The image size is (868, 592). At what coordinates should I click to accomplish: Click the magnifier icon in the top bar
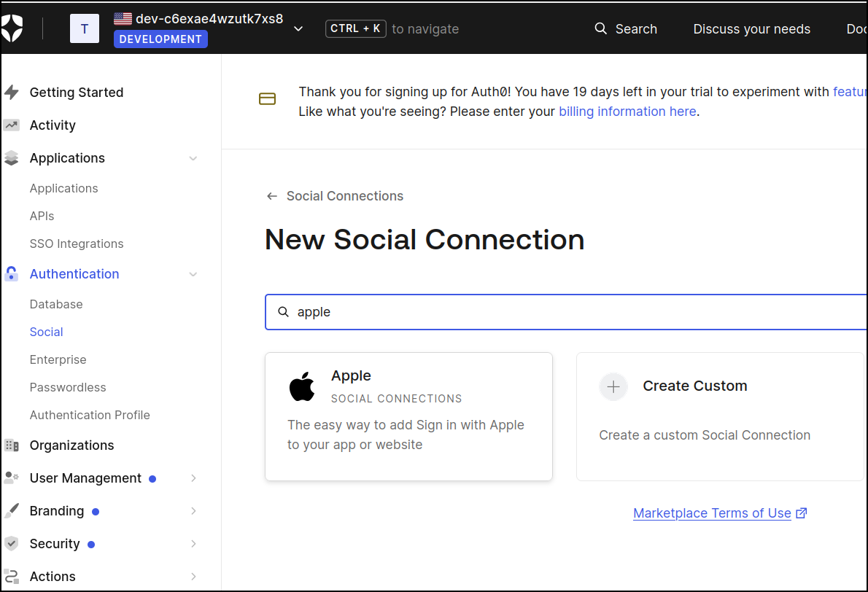point(600,28)
